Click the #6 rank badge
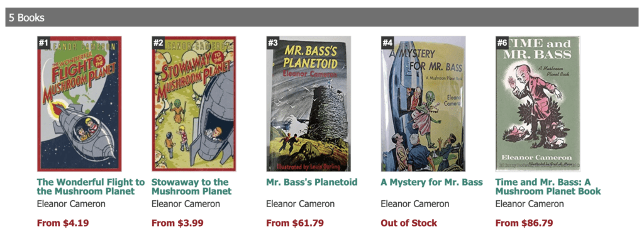 pyautogui.click(x=502, y=42)
